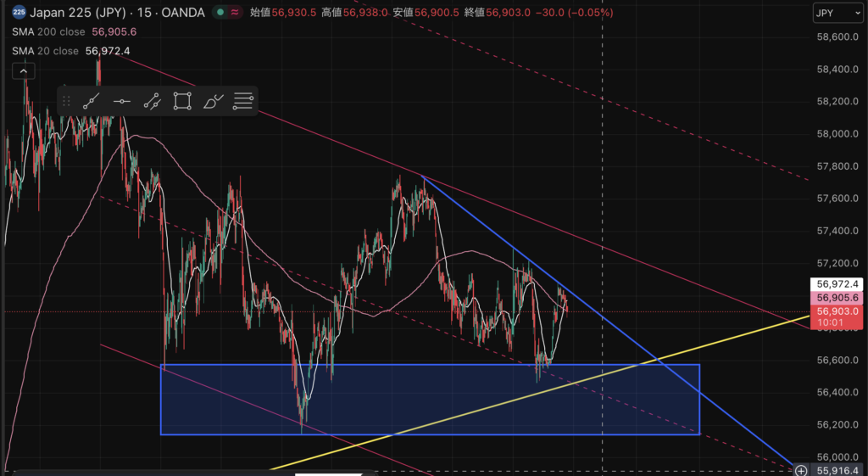Image resolution: width=868 pixels, height=476 pixels.
Task: Grab the favorites toolbar drag handle
Action: tap(67, 101)
